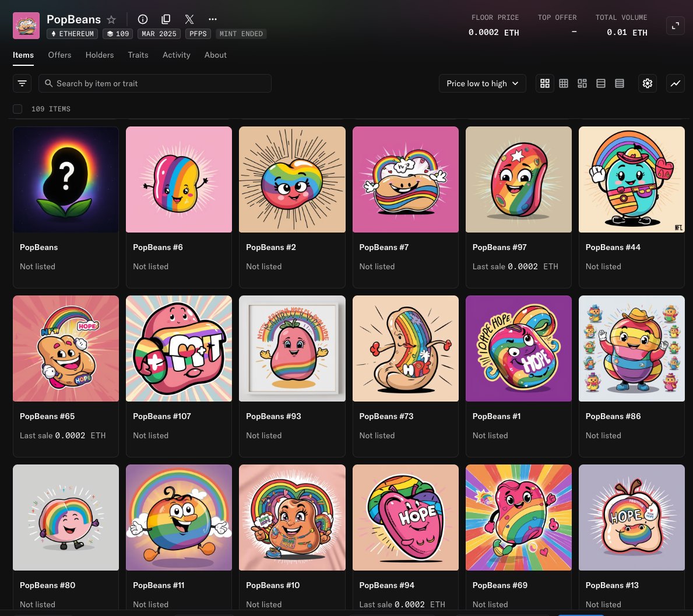Viewport: 693px width, 616px height.
Task: Switch to the compact table view
Action: (619, 83)
